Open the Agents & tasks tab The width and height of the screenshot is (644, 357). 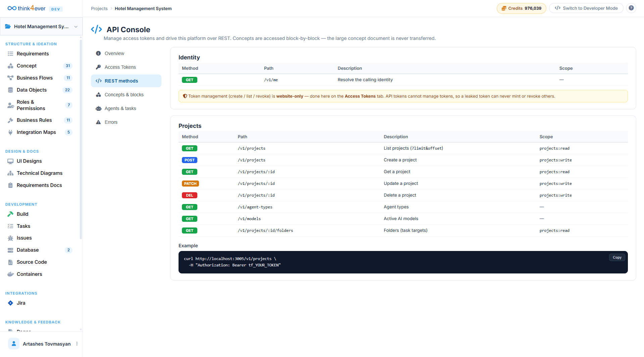[126, 108]
